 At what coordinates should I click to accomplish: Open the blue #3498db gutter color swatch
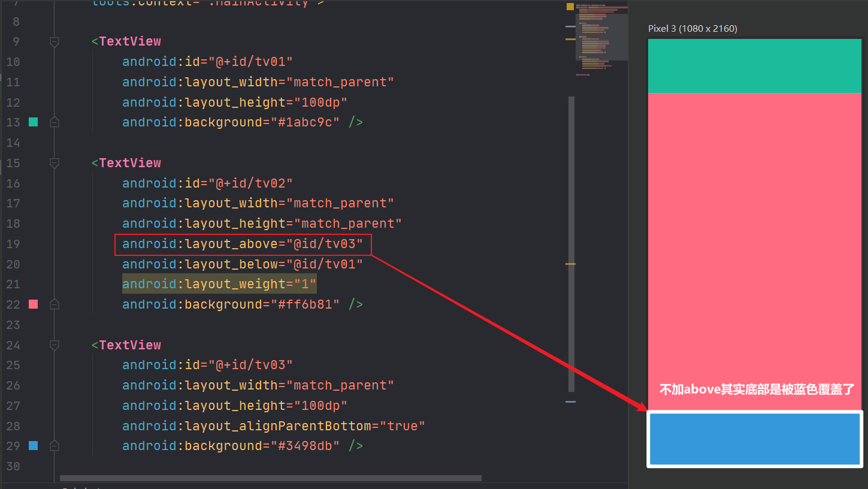click(34, 446)
